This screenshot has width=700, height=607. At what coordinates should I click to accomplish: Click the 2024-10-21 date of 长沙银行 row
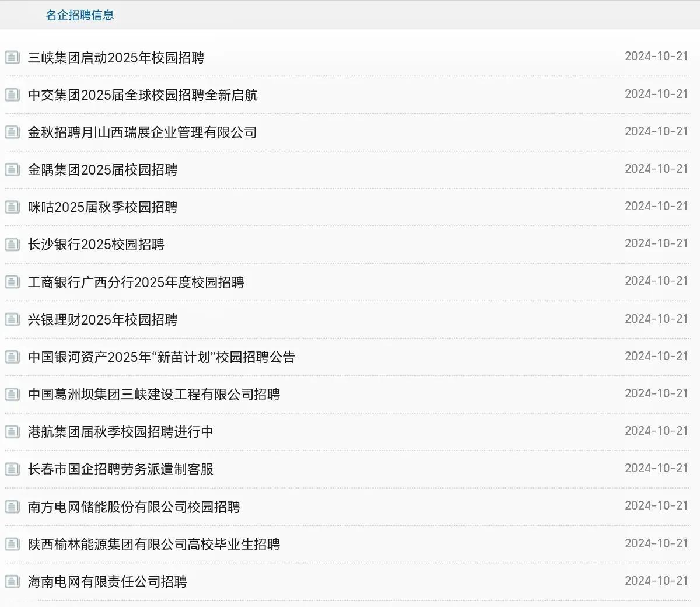(x=656, y=243)
